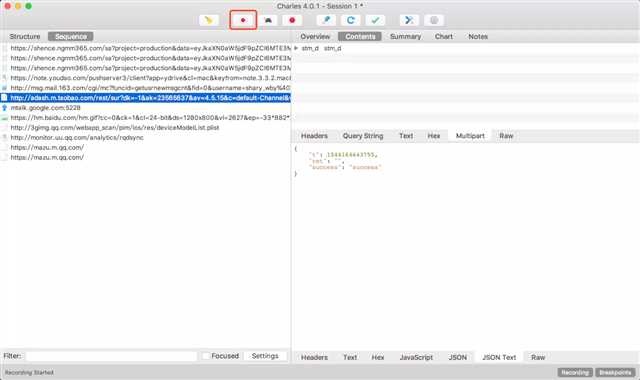Select the adash.m.taobao.com request row
The height and width of the screenshot is (380, 640).
[145, 98]
